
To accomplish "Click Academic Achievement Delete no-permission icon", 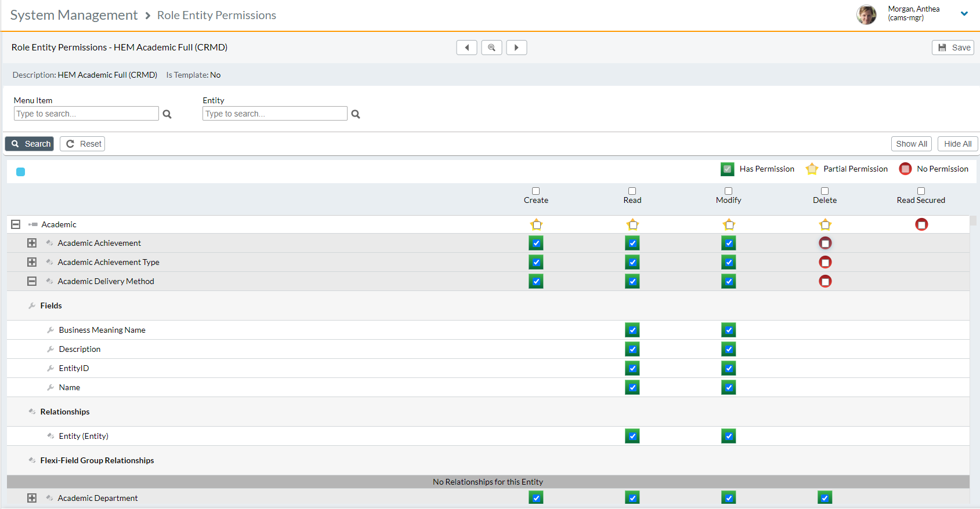I will coord(824,243).
